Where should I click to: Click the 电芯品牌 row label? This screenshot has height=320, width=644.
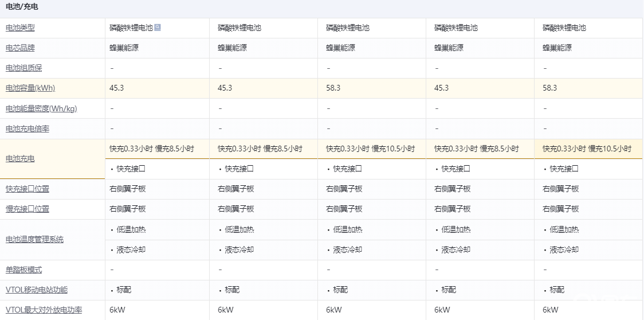pos(20,48)
